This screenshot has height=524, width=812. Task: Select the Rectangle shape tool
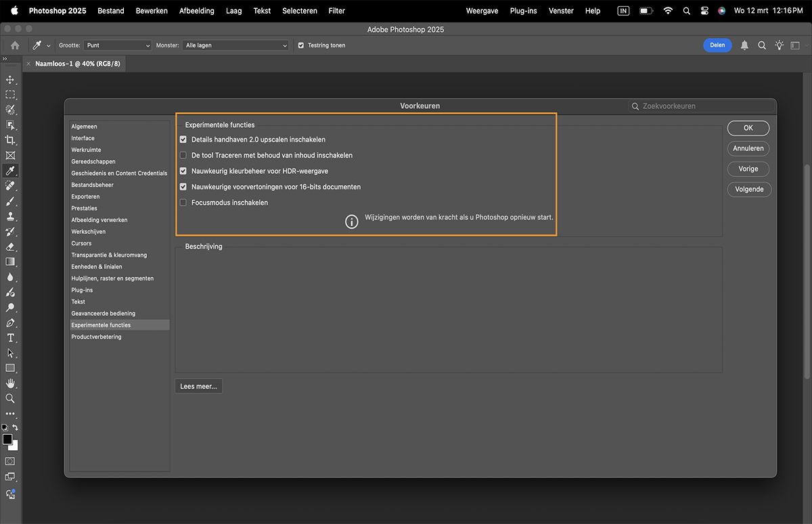[x=10, y=368]
